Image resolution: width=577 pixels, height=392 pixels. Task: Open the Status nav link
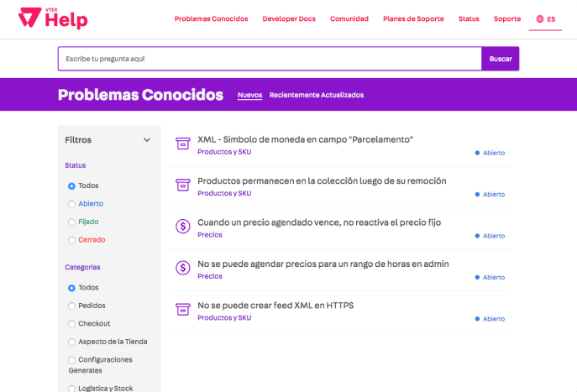pos(469,18)
